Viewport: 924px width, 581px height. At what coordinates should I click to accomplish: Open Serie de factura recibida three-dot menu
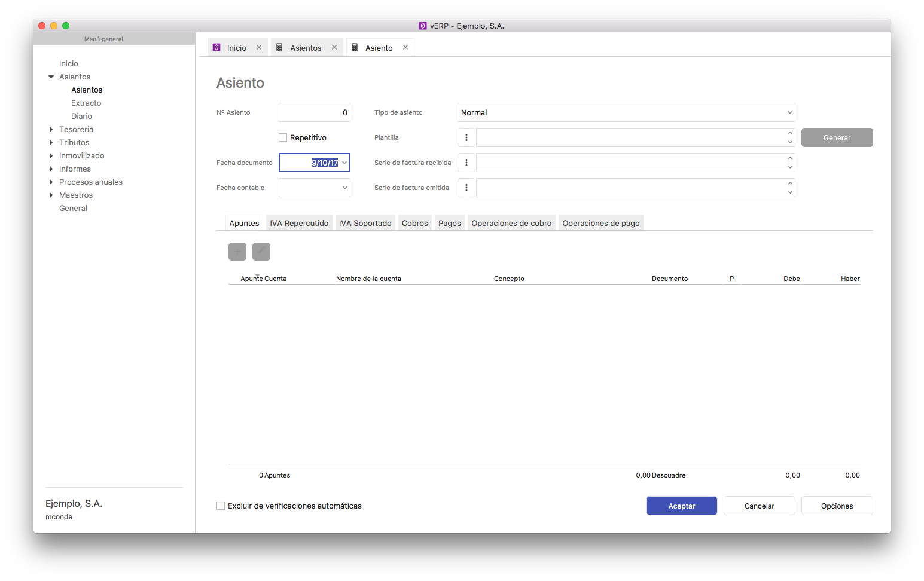point(466,163)
